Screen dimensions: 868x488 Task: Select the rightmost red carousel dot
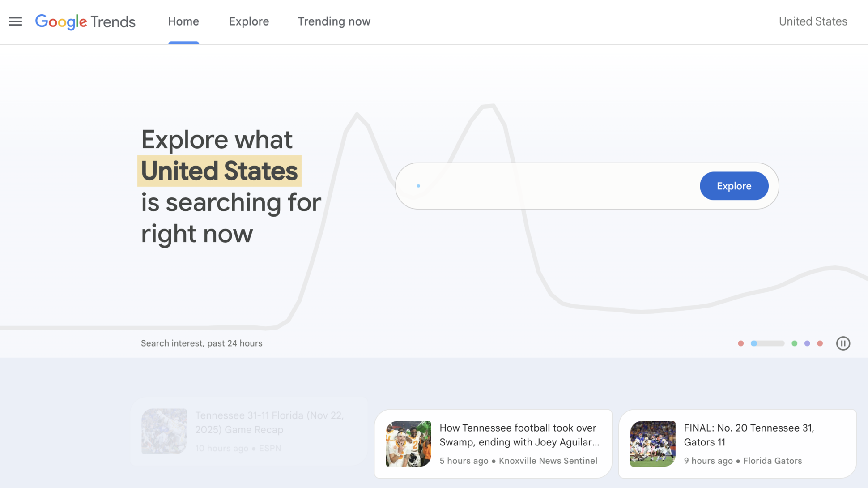[x=820, y=343]
